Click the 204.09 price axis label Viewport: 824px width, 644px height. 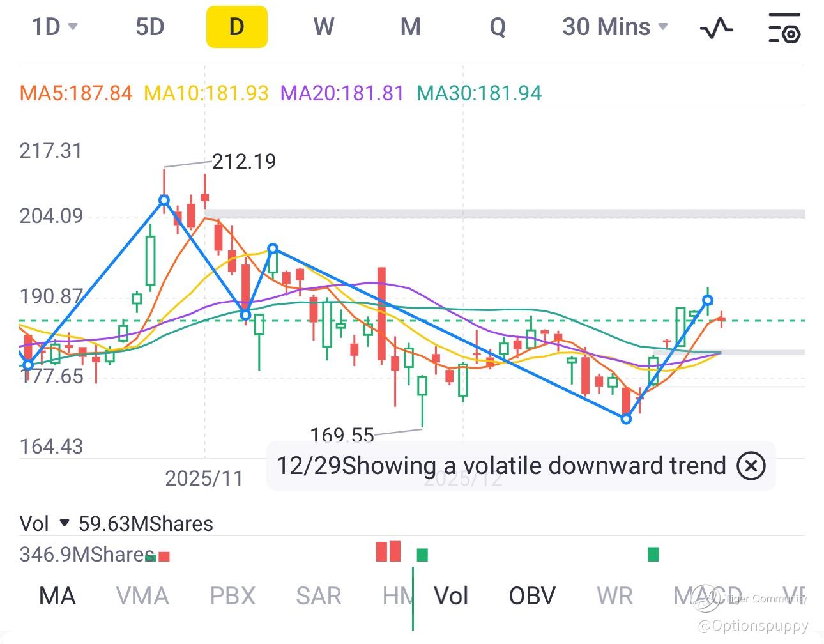pos(51,216)
